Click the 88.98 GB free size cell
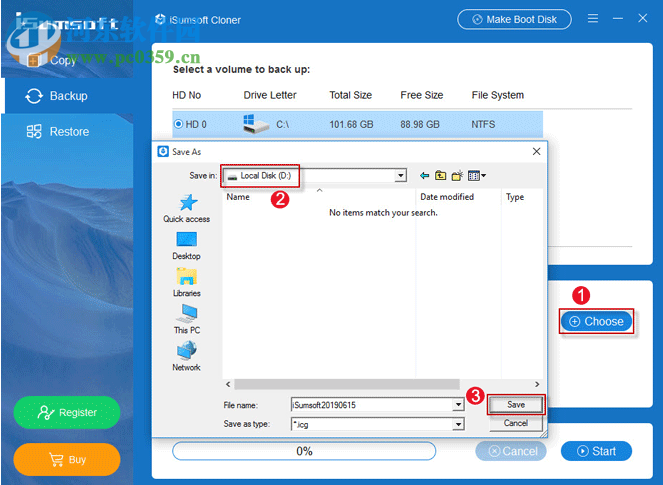Image resolution: width=663 pixels, height=485 pixels. (420, 124)
